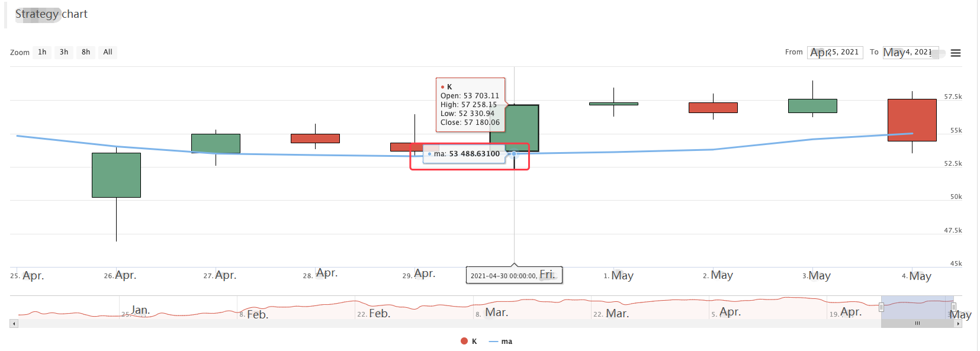The image size is (980, 351).
Task: Click the May 4 red candlestick body
Action: point(912,120)
